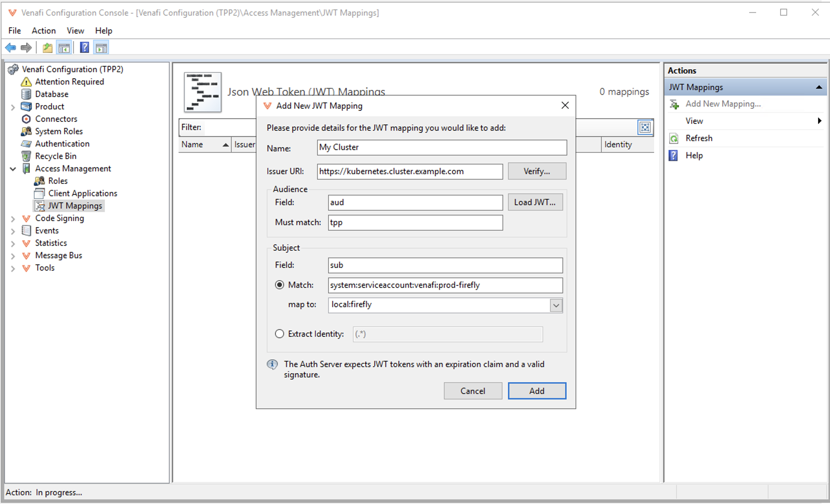Expand the Product tree node
This screenshot has height=504, width=830.
(x=13, y=107)
